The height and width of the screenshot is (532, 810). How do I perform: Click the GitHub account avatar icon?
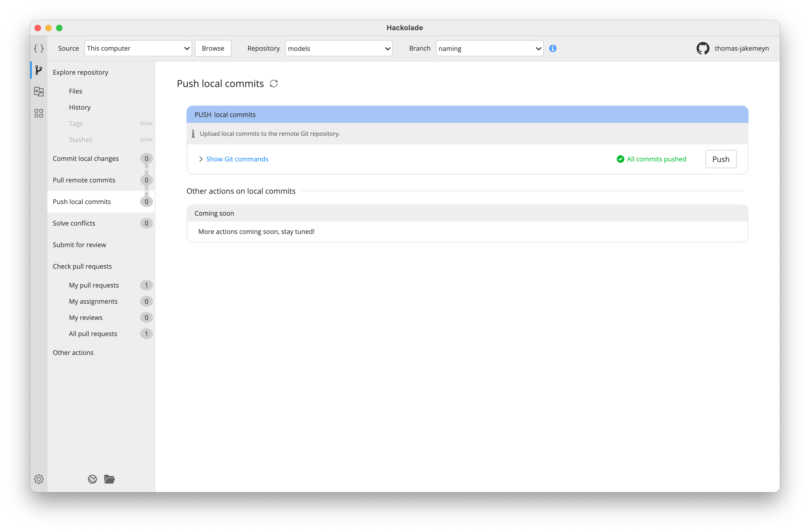[x=702, y=48]
